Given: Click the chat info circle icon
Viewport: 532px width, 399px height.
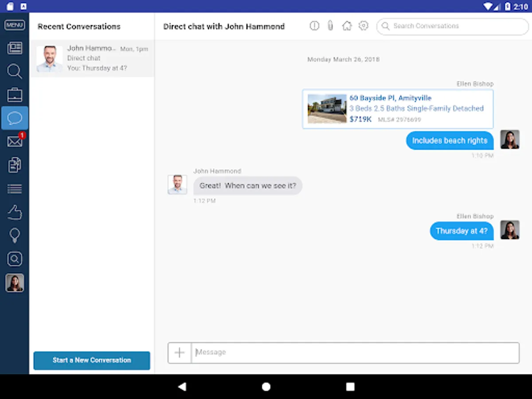Looking at the screenshot, I should 314,26.
